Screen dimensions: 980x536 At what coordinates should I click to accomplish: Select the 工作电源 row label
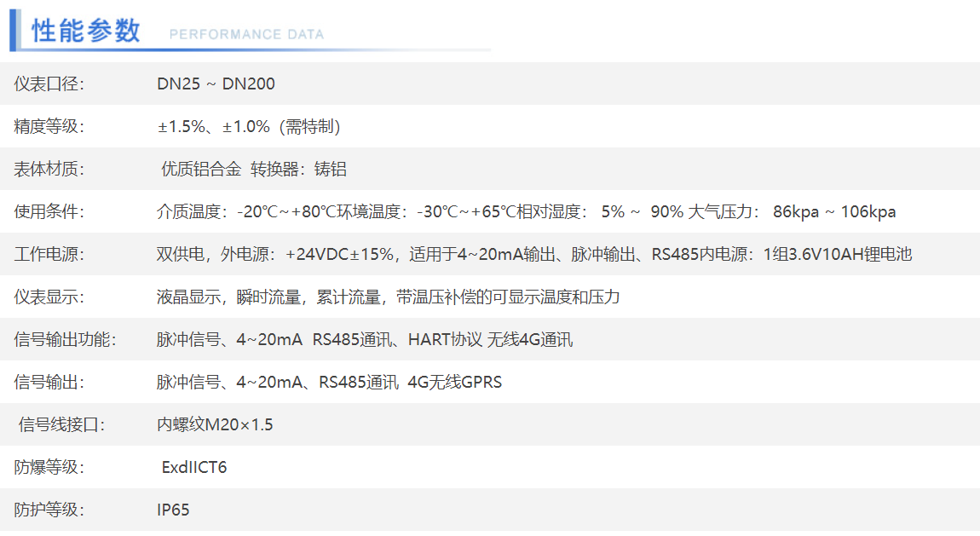click(x=49, y=254)
